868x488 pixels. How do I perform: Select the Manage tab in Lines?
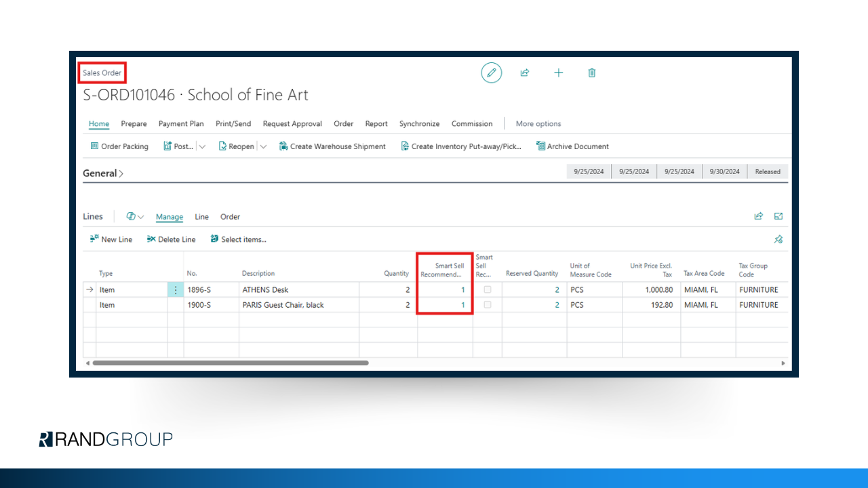click(170, 217)
